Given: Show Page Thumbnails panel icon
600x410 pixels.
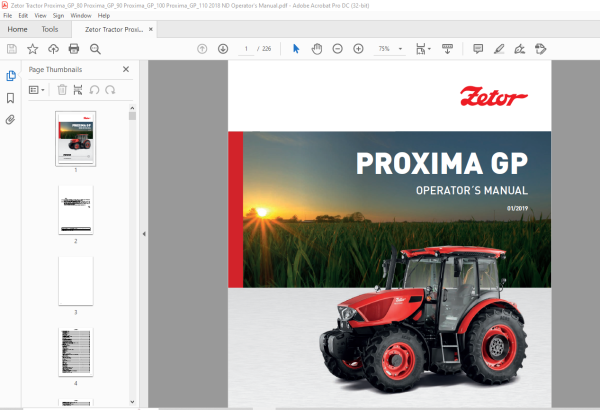Looking at the screenshot, I should point(11,76).
